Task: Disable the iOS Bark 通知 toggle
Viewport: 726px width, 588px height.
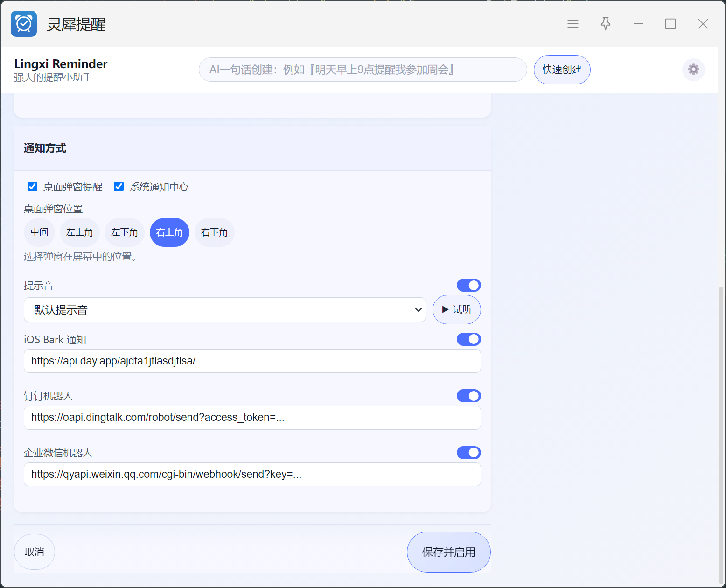Action: click(468, 339)
